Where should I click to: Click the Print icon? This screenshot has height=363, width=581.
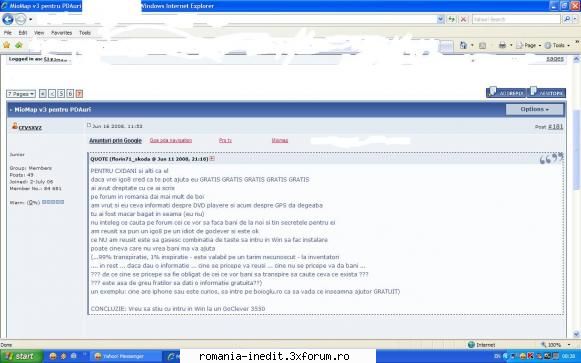click(502, 45)
